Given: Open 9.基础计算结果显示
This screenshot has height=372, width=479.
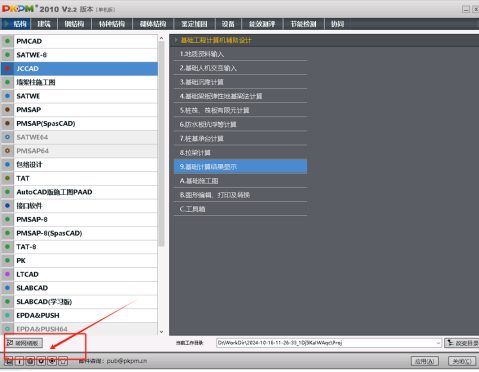Looking at the screenshot, I should (240, 167).
